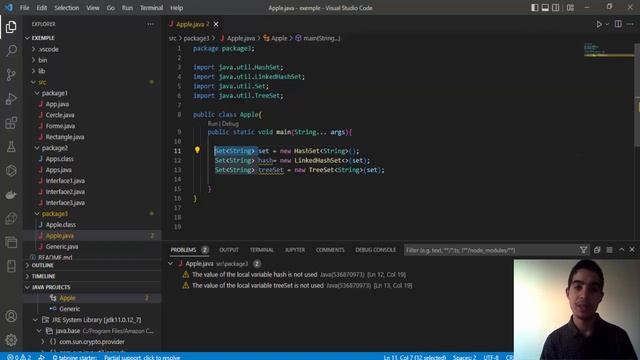Screen dimensions: 640x360
Task: Open the File menu
Action: coord(24,8)
